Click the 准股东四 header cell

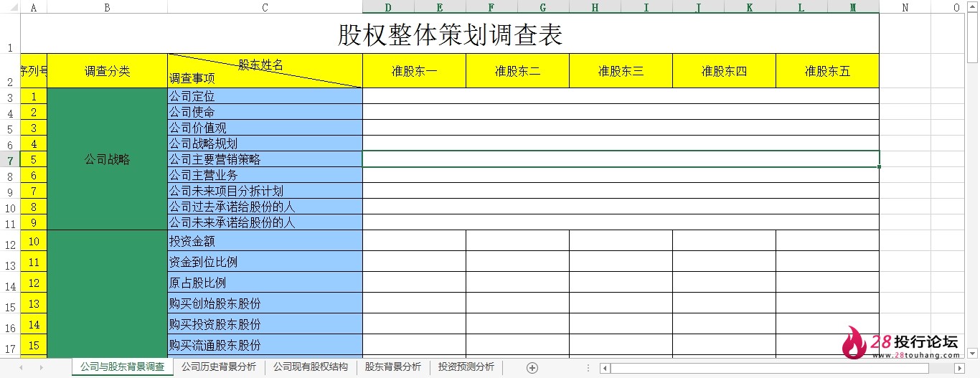pos(725,71)
